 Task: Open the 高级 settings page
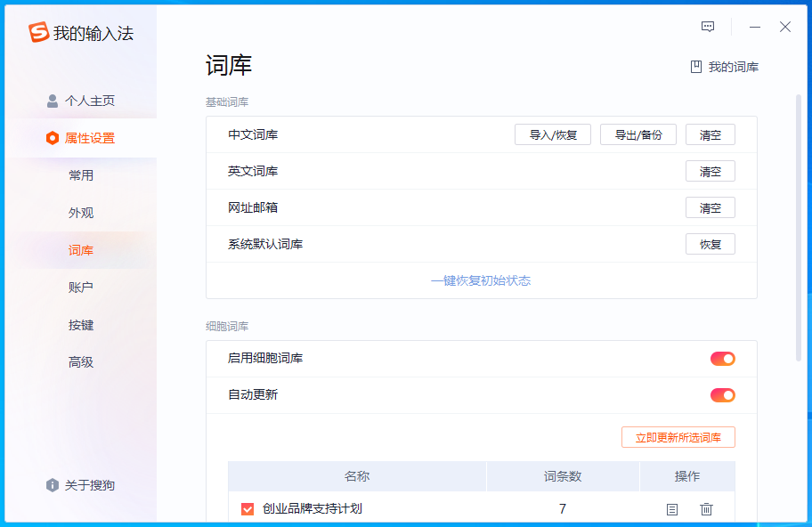point(81,362)
